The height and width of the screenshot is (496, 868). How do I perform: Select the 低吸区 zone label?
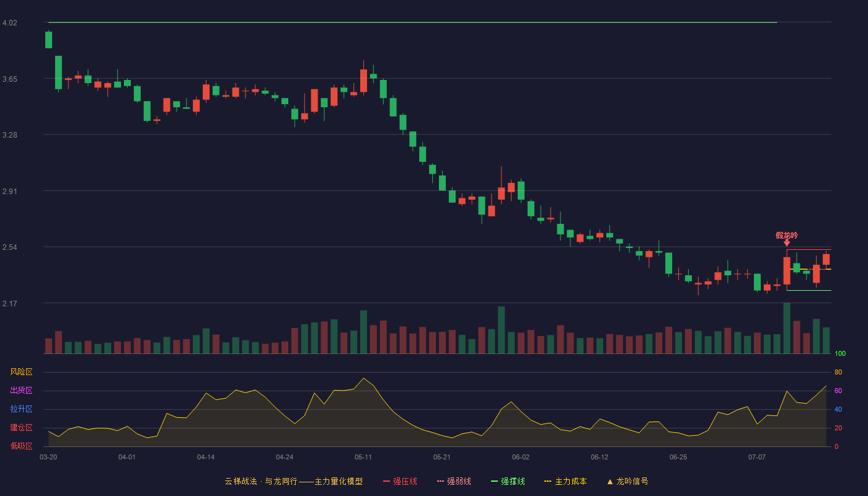[x=21, y=446]
